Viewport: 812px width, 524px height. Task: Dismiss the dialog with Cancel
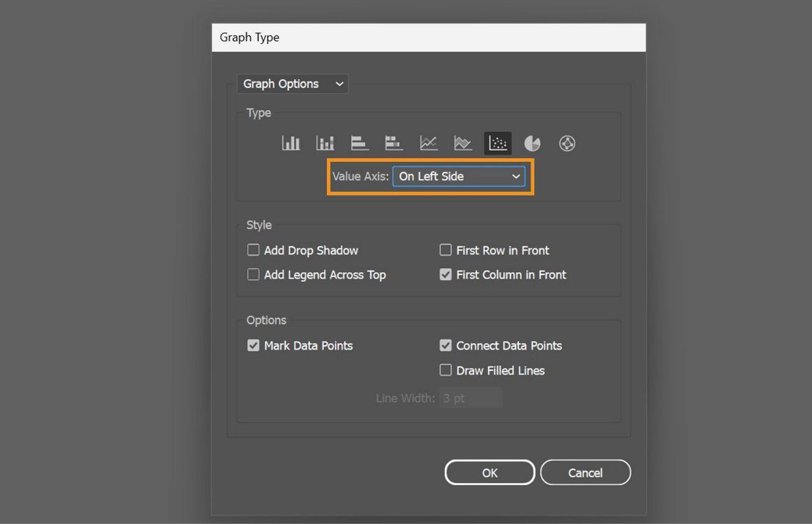click(x=585, y=472)
